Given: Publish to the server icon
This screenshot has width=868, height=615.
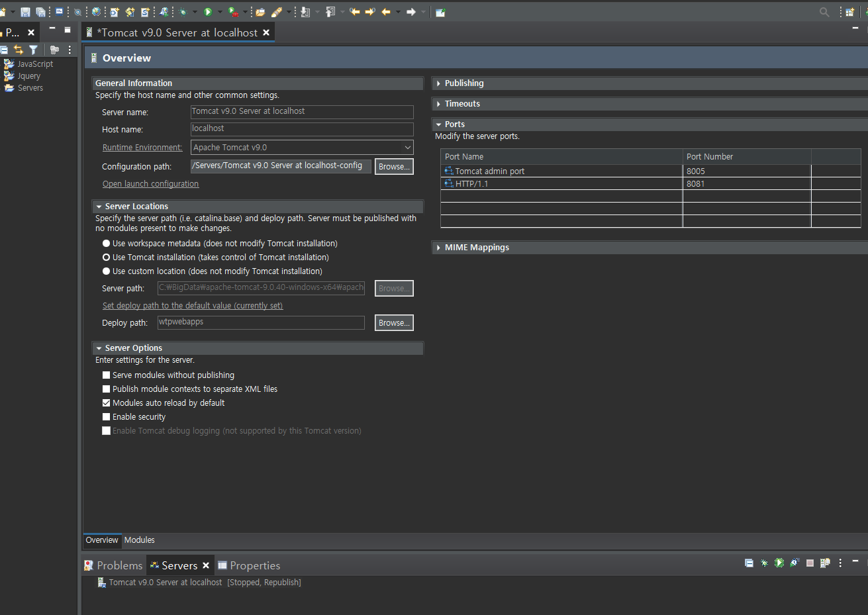Looking at the screenshot, I should coord(825,563).
